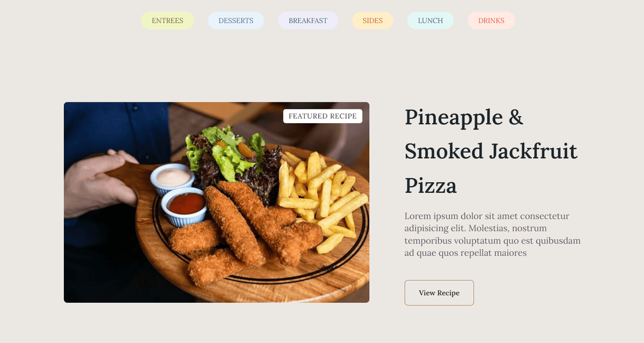644x343 pixels.
Task: Click the word Pizza in the heading
Action: (x=431, y=186)
